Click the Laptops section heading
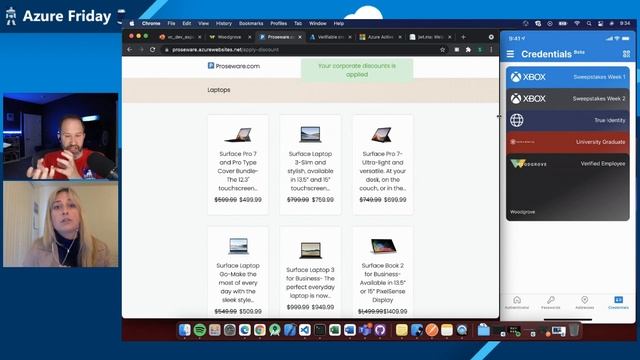The height and width of the screenshot is (360, 640). click(x=219, y=90)
